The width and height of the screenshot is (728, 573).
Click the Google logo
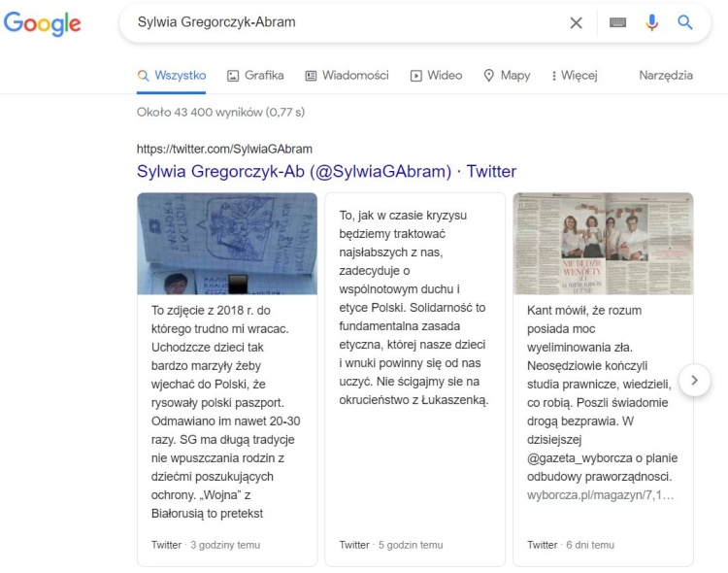pyautogui.click(x=43, y=23)
